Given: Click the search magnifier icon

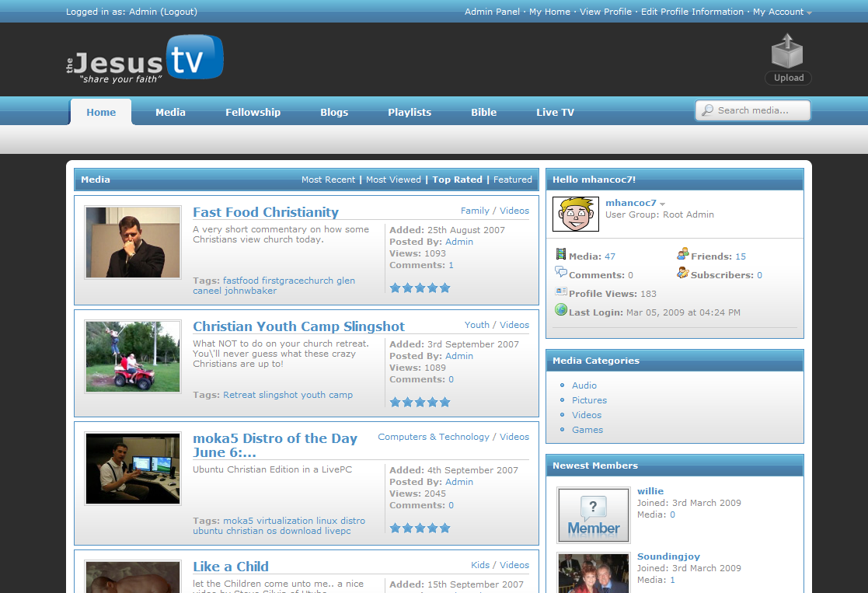Looking at the screenshot, I should tap(707, 110).
